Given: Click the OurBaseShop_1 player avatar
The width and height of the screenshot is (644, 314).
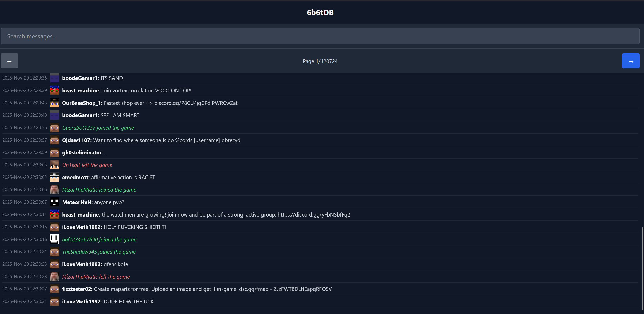Looking at the screenshot, I should pyautogui.click(x=54, y=103).
